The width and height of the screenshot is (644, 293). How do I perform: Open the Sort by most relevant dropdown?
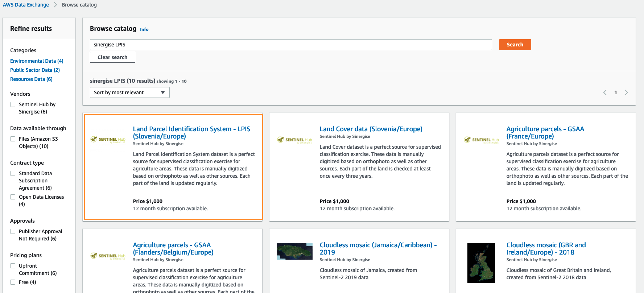tap(129, 92)
